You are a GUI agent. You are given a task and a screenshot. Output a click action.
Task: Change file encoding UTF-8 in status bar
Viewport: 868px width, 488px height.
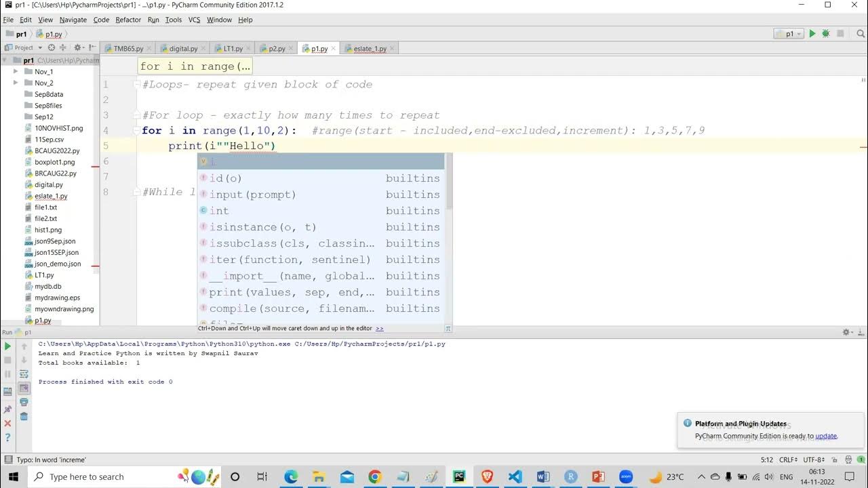814,460
